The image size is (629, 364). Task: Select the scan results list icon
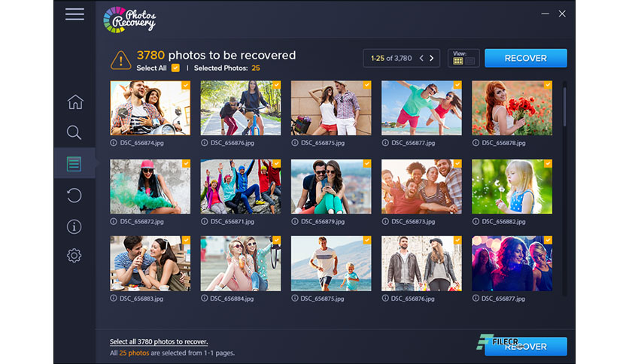point(74,163)
